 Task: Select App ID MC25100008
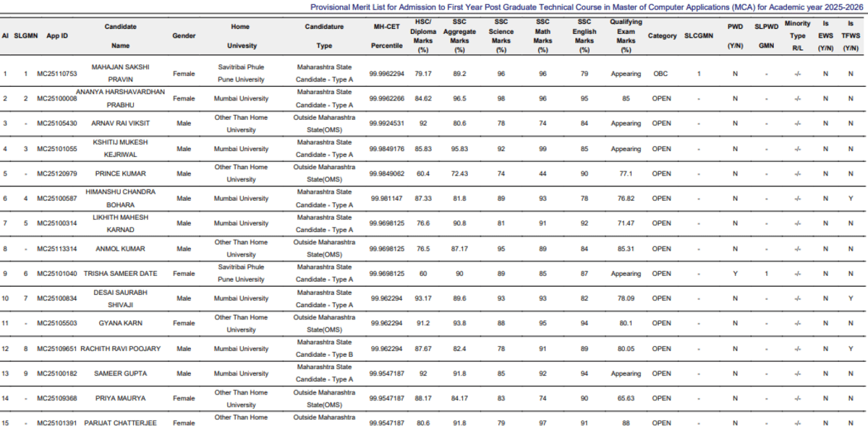(x=57, y=98)
